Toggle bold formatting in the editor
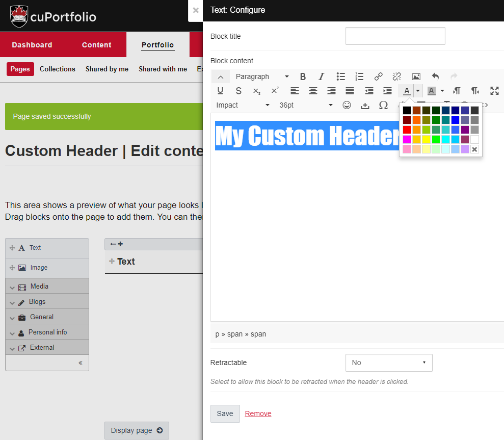The image size is (504, 440). click(x=303, y=76)
